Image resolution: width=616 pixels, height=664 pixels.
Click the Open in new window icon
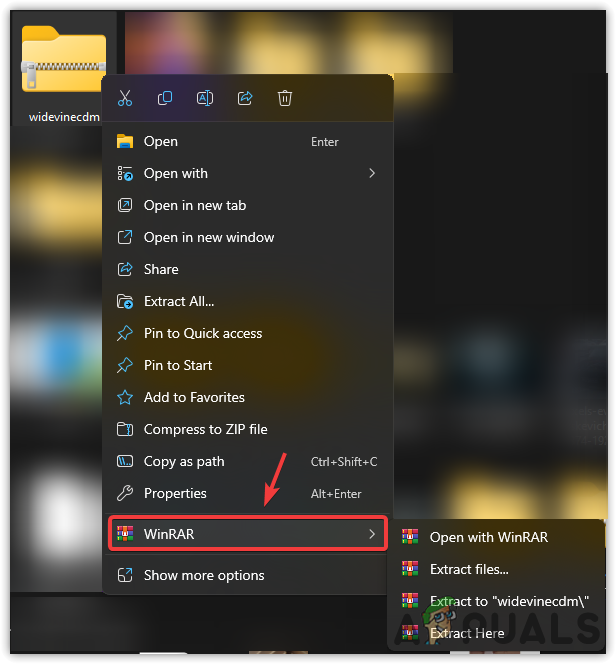[125, 237]
